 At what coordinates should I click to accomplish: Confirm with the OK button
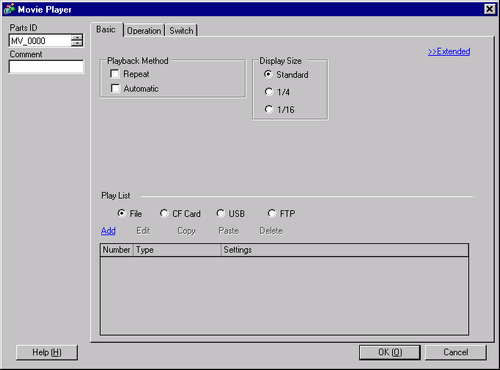pyautogui.click(x=390, y=352)
